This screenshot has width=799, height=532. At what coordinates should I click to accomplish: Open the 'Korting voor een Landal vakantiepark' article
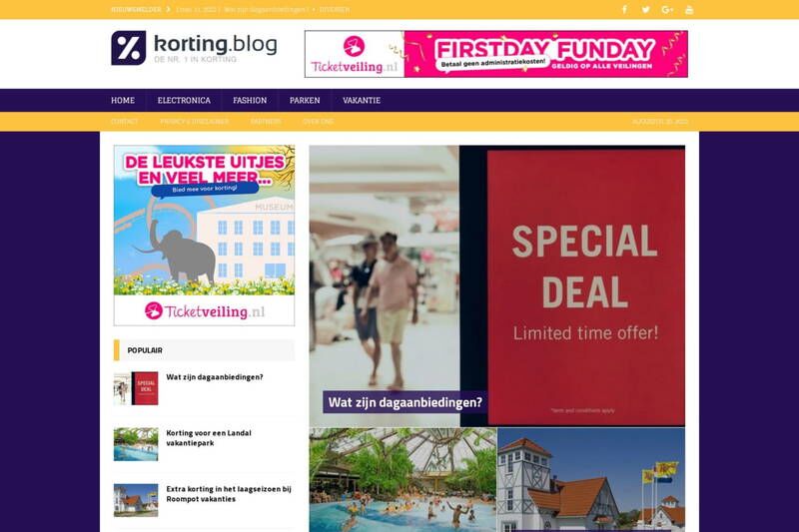point(209,438)
